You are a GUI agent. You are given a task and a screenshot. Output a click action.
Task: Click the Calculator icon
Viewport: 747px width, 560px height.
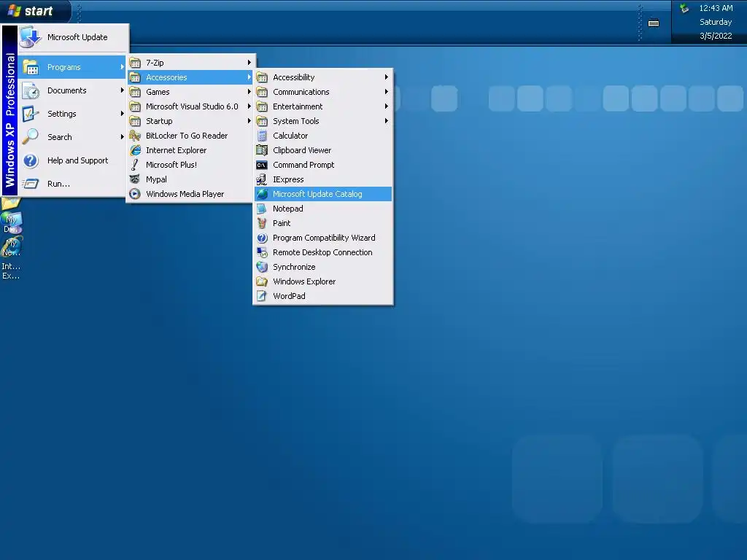(x=262, y=136)
